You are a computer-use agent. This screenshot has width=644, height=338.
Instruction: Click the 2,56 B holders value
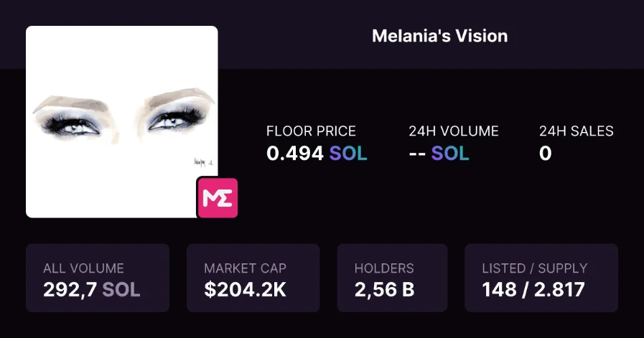384,289
